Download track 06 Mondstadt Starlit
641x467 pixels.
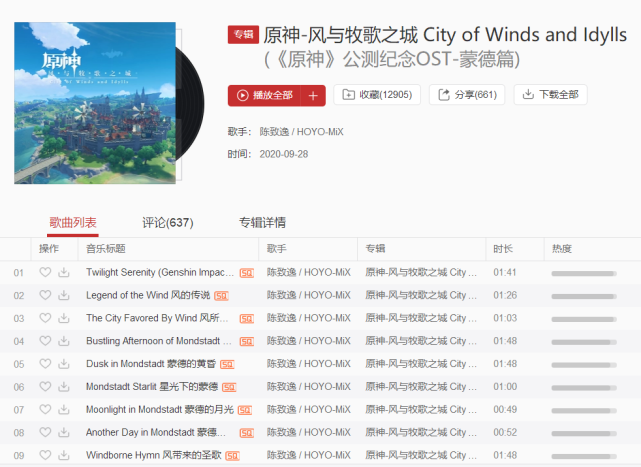pos(64,386)
